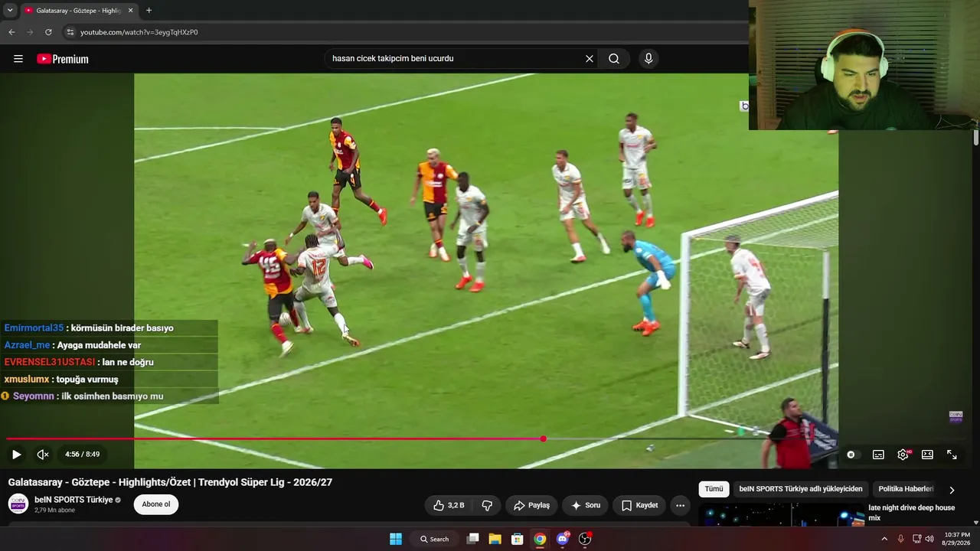Share the video via Paylaş
Screen dimensions: 980x551
[x=531, y=506]
